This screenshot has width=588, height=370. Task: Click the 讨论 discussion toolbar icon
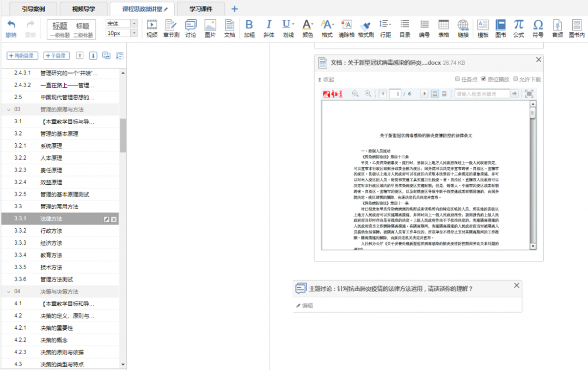(191, 28)
